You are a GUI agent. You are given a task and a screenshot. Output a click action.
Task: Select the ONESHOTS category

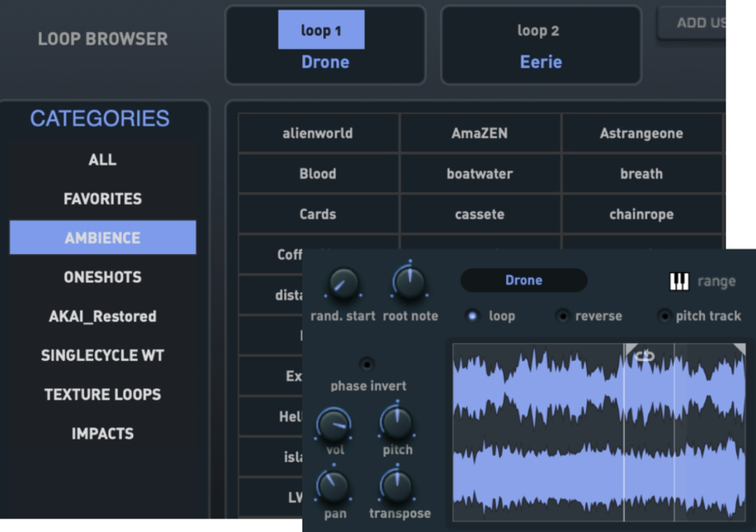[103, 277]
